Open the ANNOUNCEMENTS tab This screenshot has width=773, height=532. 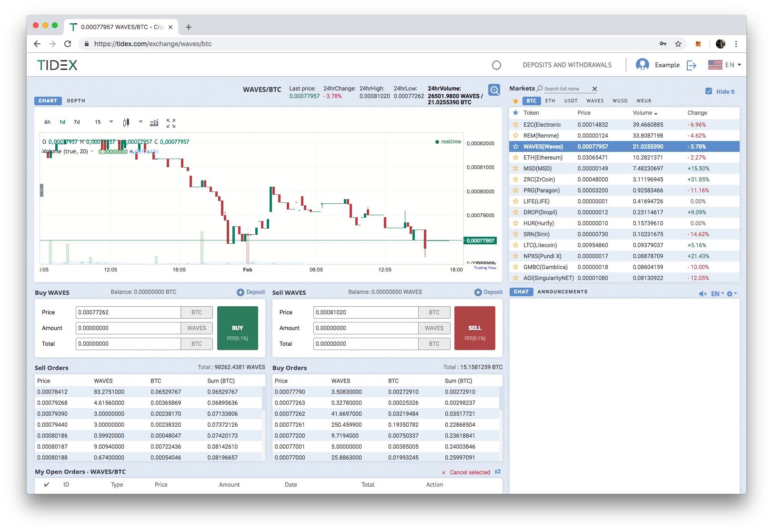(x=562, y=292)
